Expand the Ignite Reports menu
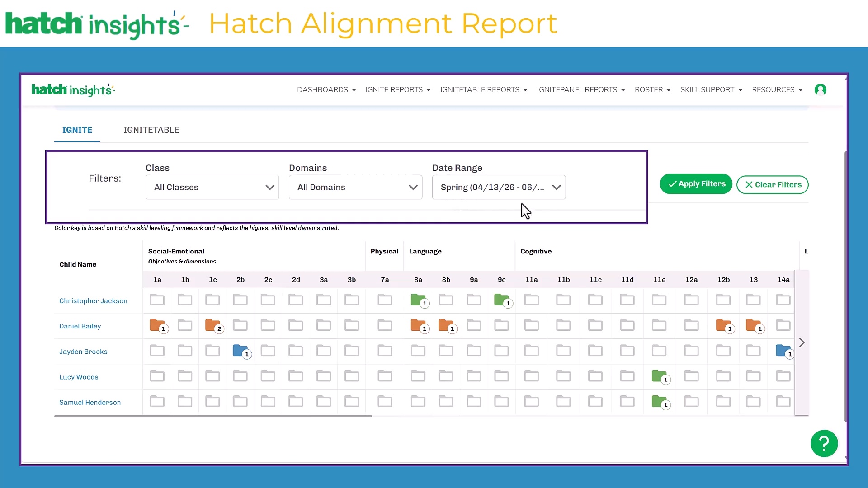The height and width of the screenshot is (488, 868). (x=398, y=90)
